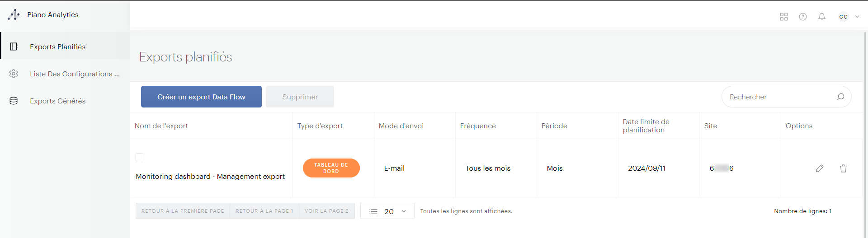The height and width of the screenshot is (238, 868).
Task: Expand the rows-per-page dropdown showing 20
Action: tap(387, 211)
